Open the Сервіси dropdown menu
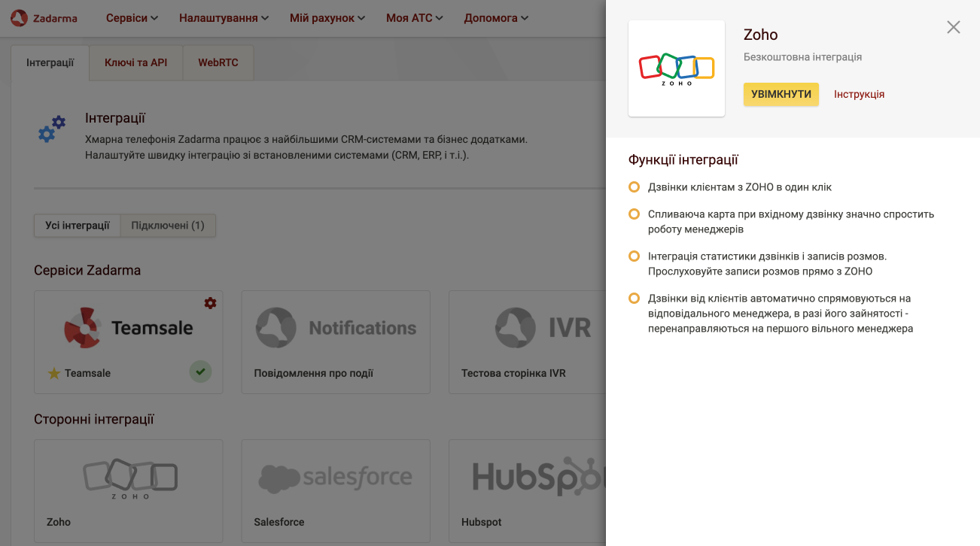Image resolution: width=980 pixels, height=546 pixels. coord(132,18)
